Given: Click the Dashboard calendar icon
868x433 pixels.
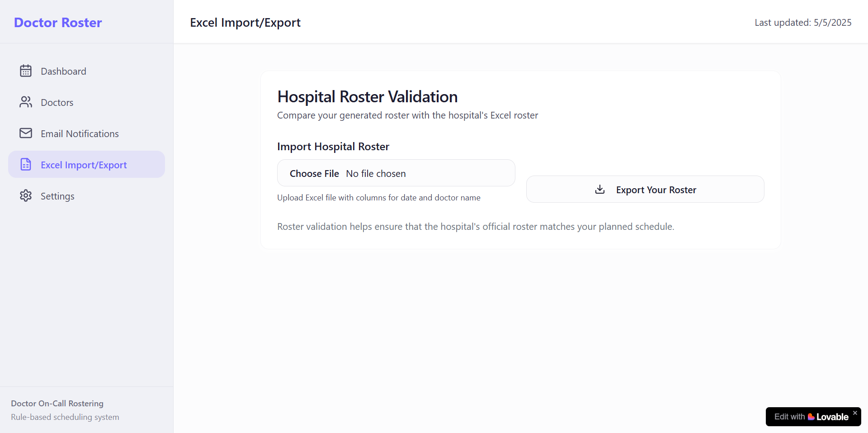Looking at the screenshot, I should 26,71.
